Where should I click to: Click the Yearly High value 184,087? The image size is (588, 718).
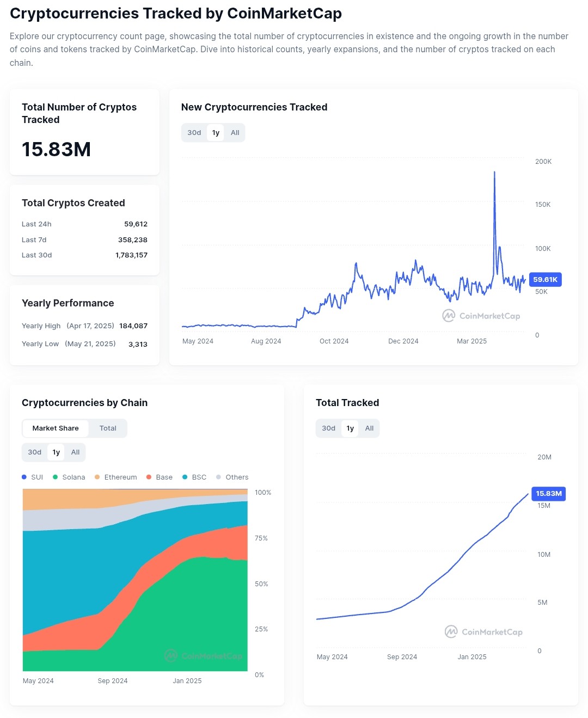[x=133, y=326]
